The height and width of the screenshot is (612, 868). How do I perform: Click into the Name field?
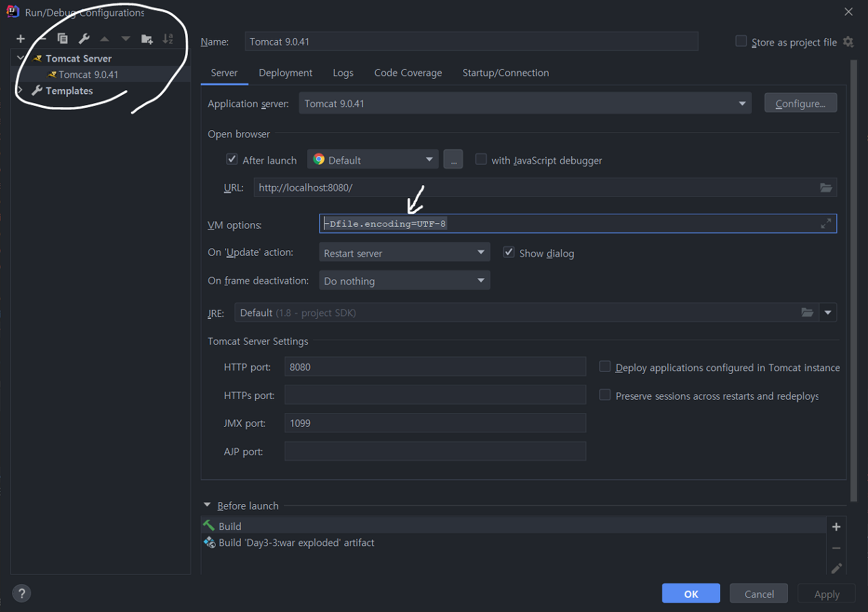[471, 41]
